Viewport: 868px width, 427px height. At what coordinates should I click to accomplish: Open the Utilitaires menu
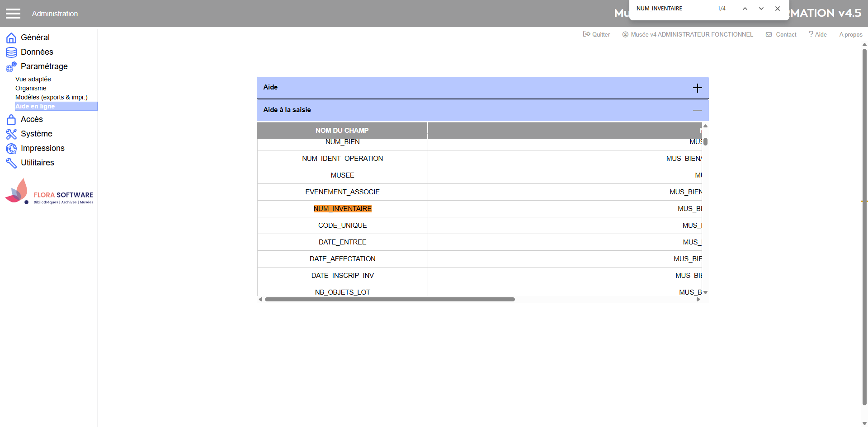click(x=38, y=163)
